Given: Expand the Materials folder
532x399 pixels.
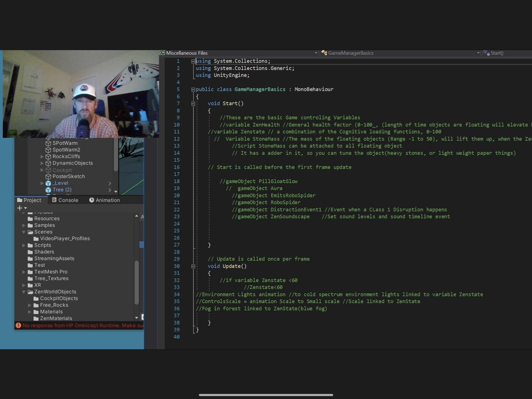Looking at the screenshot, I should [30, 312].
